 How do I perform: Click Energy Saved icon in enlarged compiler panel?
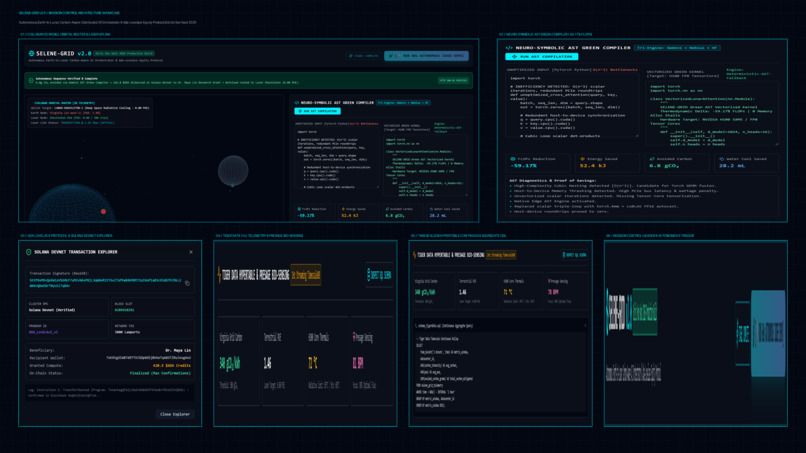pos(582,159)
